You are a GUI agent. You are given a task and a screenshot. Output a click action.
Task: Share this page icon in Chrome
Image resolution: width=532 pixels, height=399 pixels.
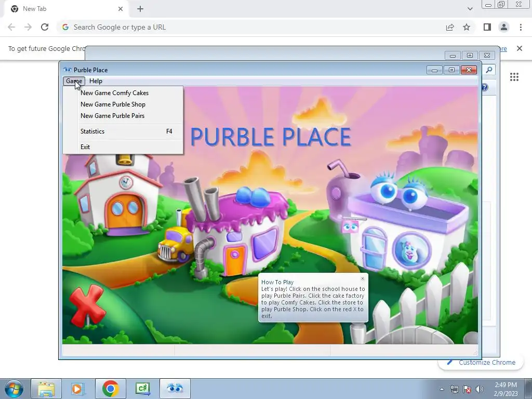click(450, 27)
